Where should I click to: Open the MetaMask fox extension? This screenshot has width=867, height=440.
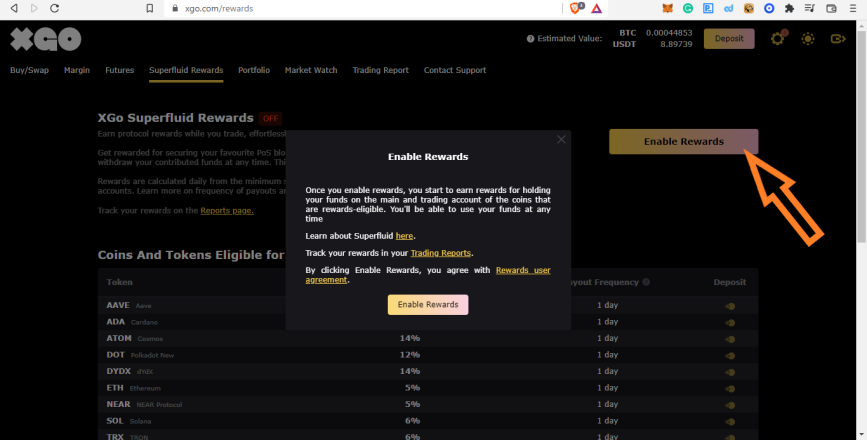668,8
